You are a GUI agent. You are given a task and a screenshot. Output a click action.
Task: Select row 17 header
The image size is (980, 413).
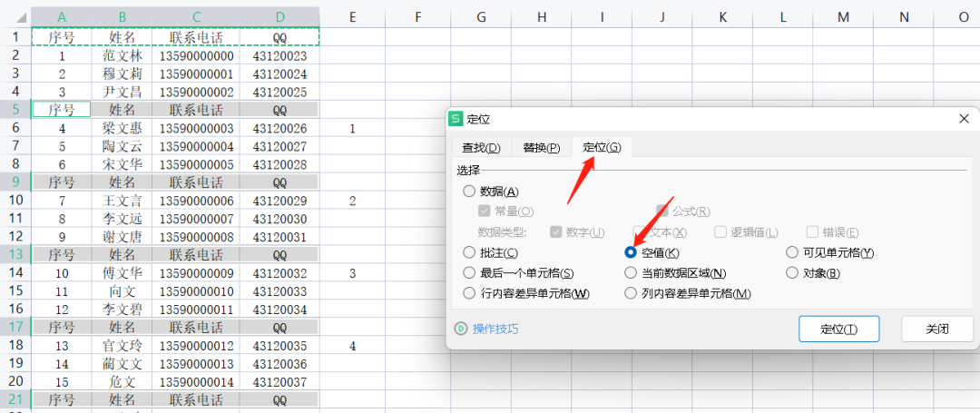click(x=15, y=328)
